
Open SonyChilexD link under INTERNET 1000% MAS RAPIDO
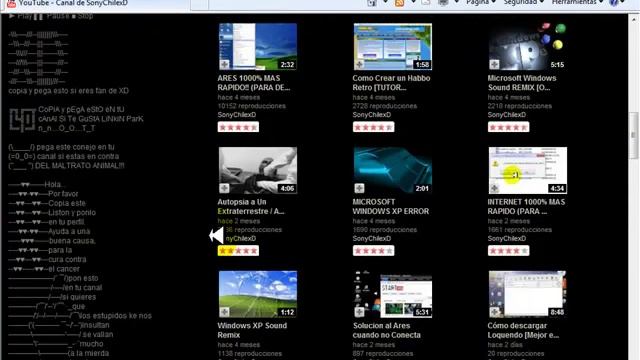click(x=507, y=238)
